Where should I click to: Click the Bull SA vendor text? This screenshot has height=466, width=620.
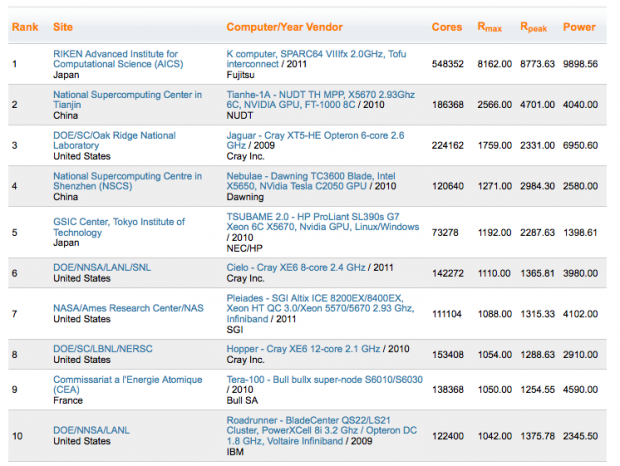pyautogui.click(x=242, y=400)
